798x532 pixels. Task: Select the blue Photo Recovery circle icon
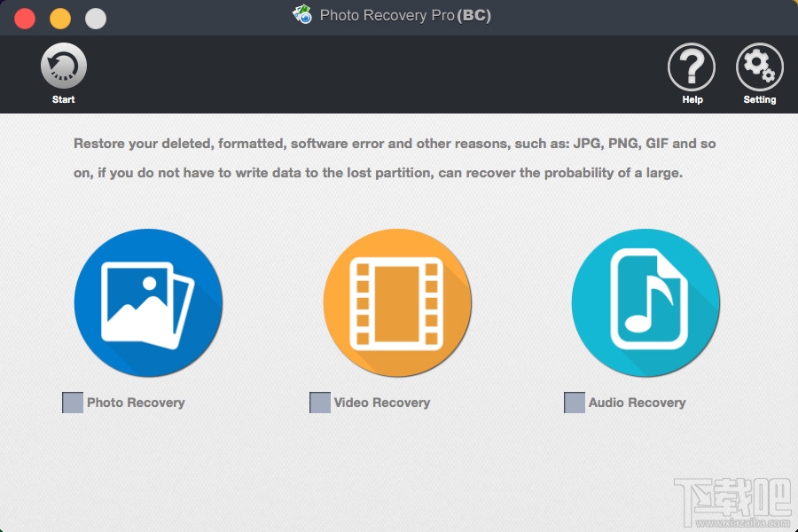click(x=148, y=303)
